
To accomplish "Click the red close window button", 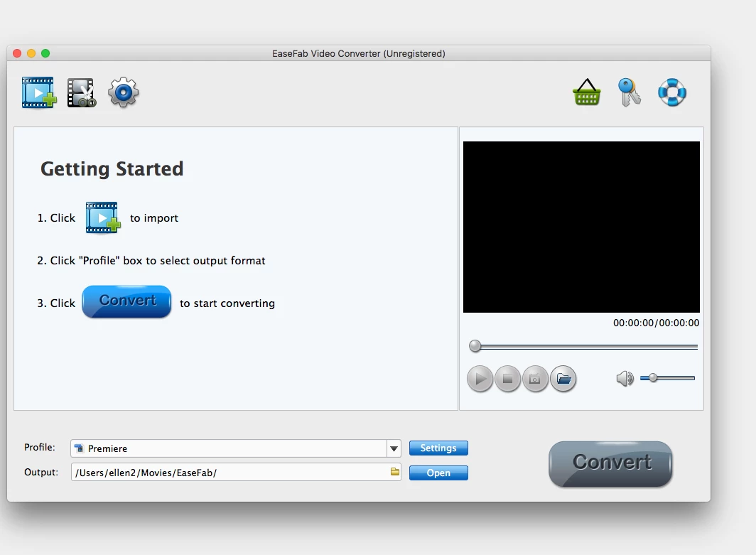I will [x=17, y=53].
